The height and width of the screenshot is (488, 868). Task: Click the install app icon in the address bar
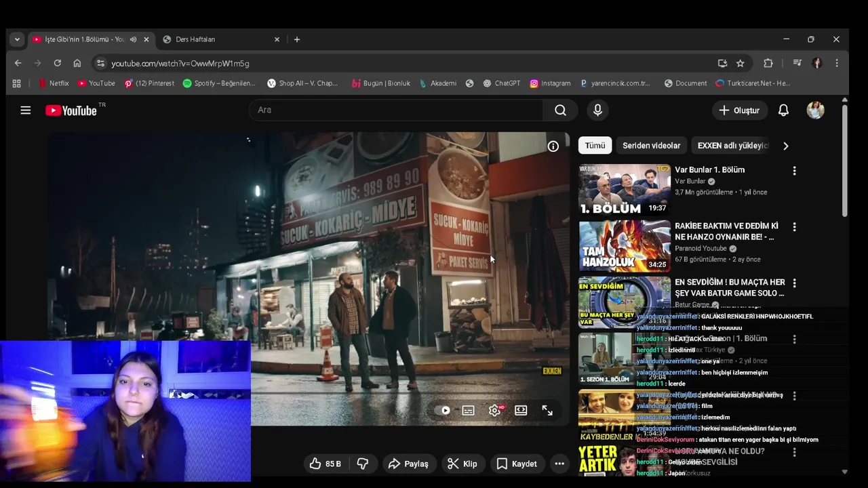tap(722, 63)
